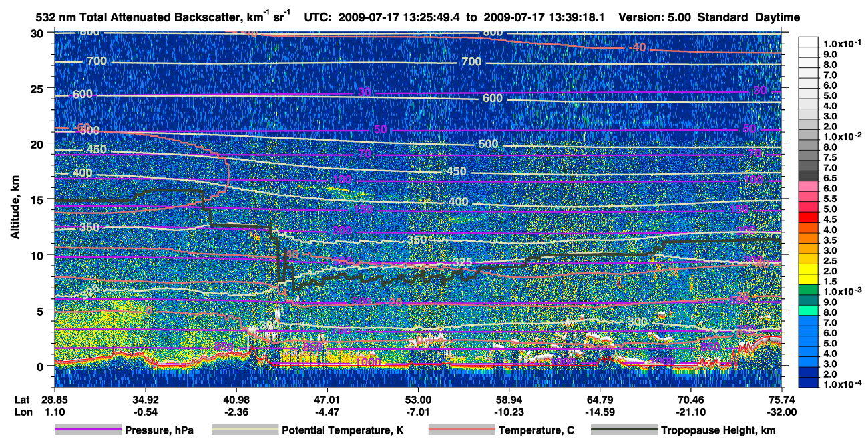
Task: Click the Potential Temperature legend line sample
Action: pos(244,430)
